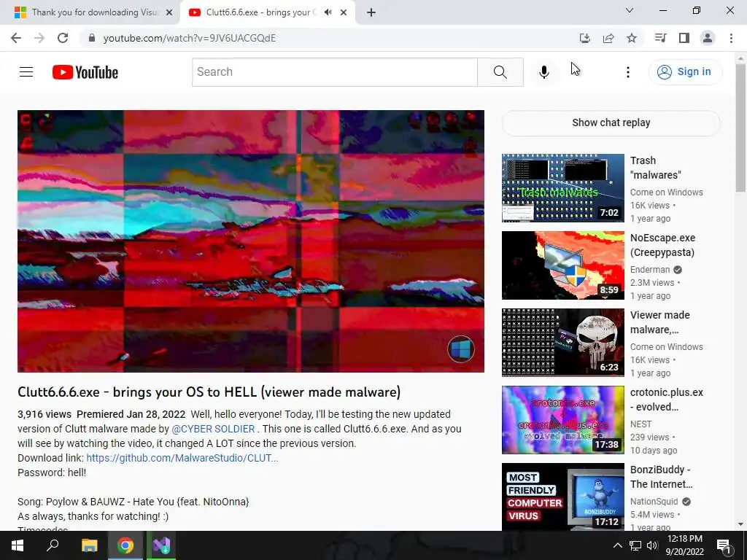Click the video player area
This screenshot has width=747, height=560.
tap(251, 241)
